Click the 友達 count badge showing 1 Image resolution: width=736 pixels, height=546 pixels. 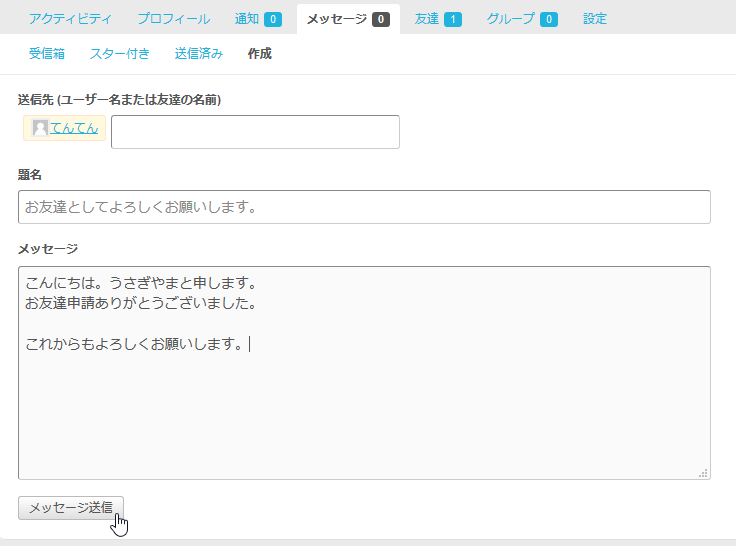pyautogui.click(x=453, y=19)
